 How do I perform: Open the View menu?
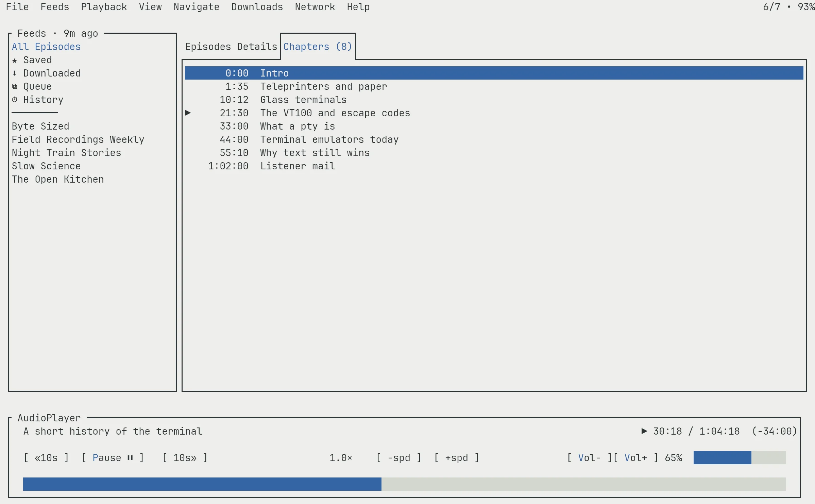[150, 7]
